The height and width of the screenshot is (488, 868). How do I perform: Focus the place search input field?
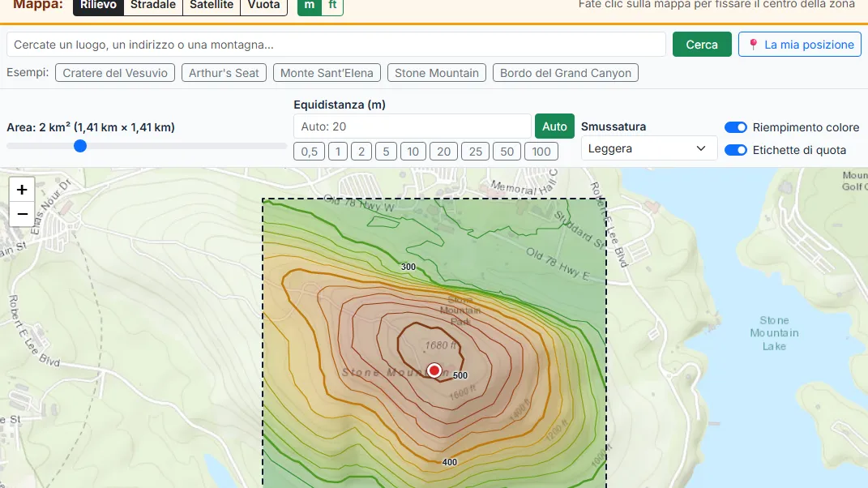[x=336, y=45]
